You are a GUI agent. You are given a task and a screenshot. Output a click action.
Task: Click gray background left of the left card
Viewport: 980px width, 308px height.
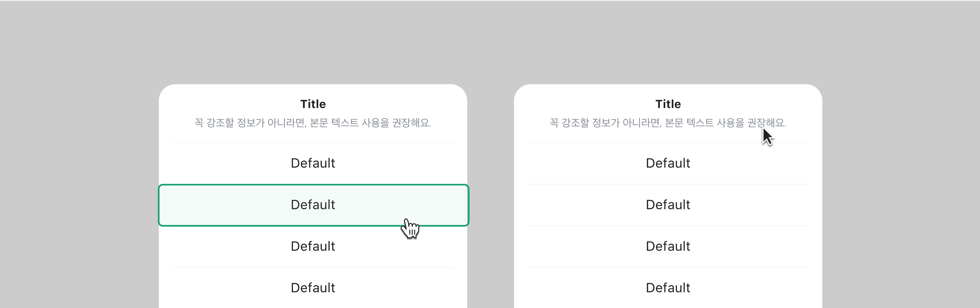[76, 190]
